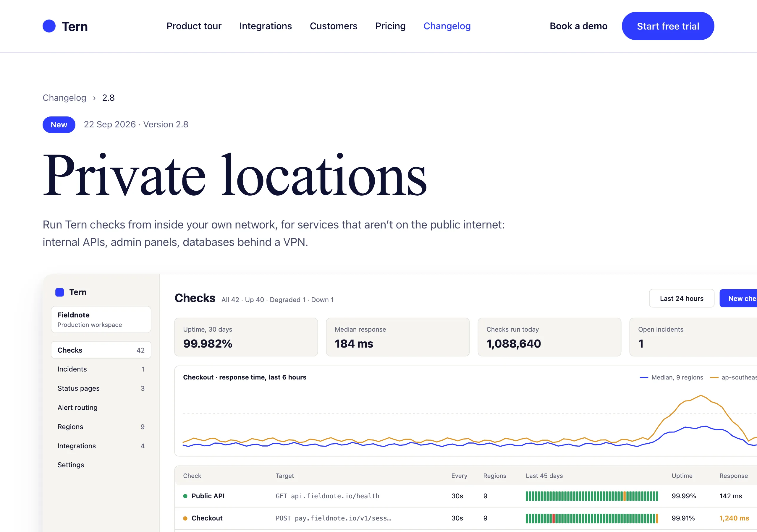
Task: Open the Fieldnote production workspace switcher
Action: pyautogui.click(x=101, y=319)
